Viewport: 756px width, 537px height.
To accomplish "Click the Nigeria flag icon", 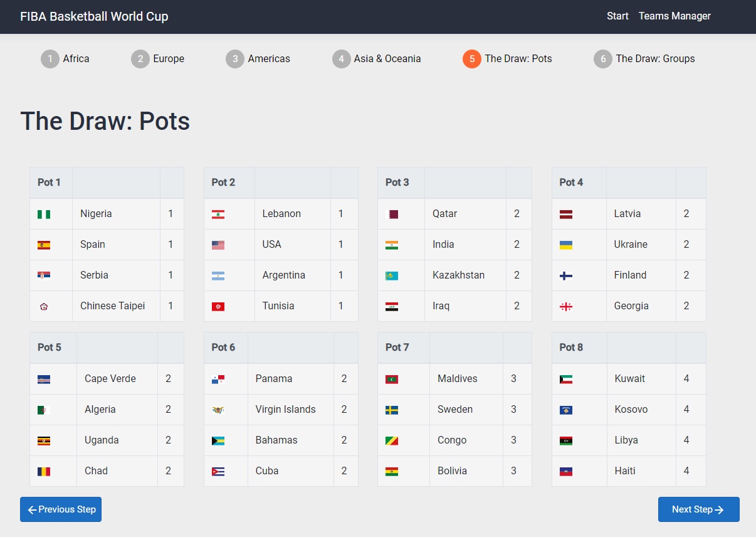I will 44,214.
